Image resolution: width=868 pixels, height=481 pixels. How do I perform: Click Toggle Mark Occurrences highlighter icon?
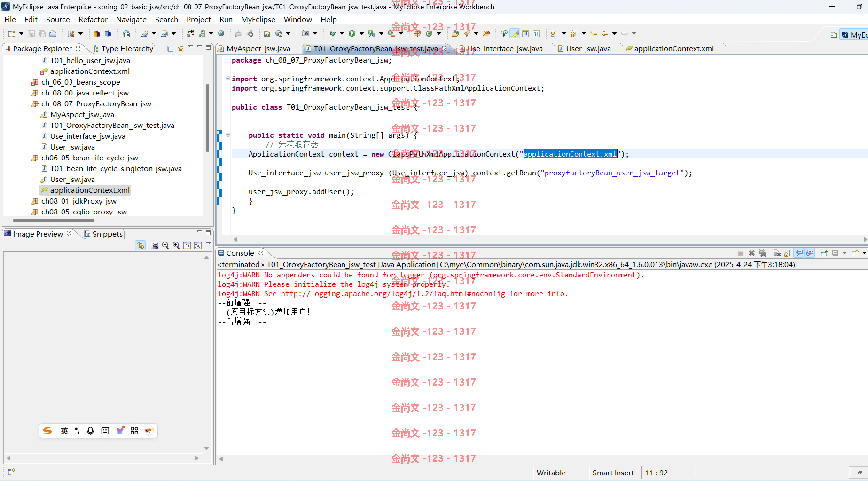pos(516,33)
